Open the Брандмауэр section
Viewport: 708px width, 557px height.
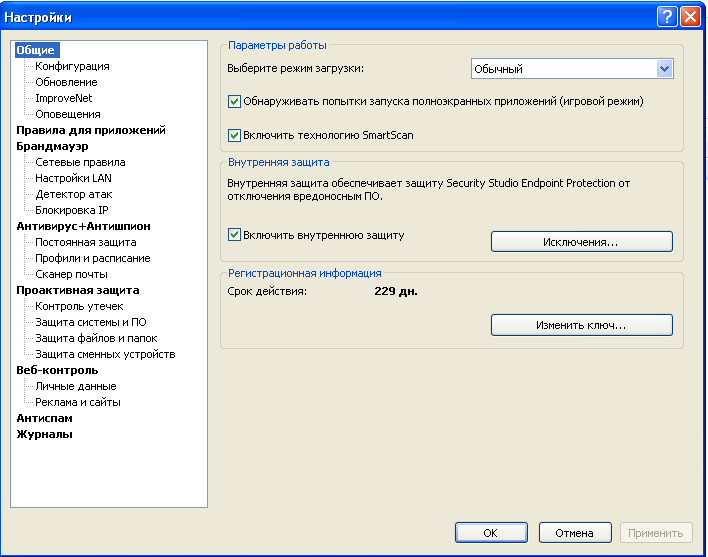tap(52, 146)
